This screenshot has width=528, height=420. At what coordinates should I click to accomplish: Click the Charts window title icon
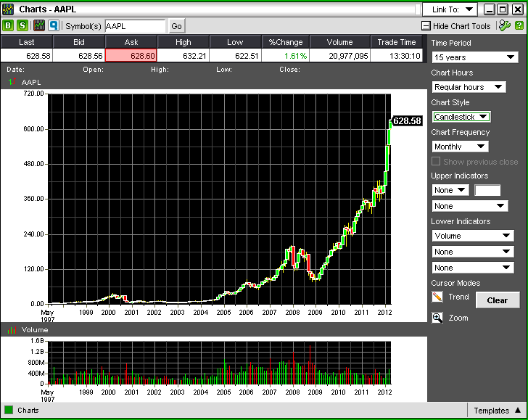(x=8, y=9)
